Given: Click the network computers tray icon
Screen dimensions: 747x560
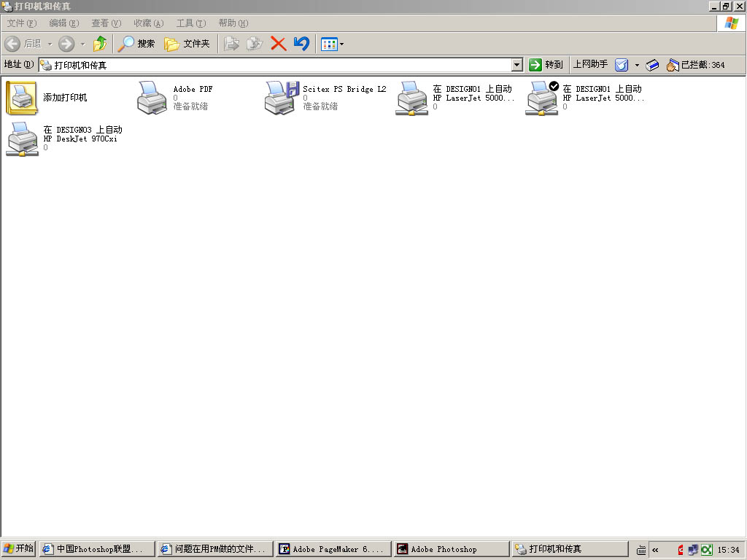Looking at the screenshot, I should 693,550.
